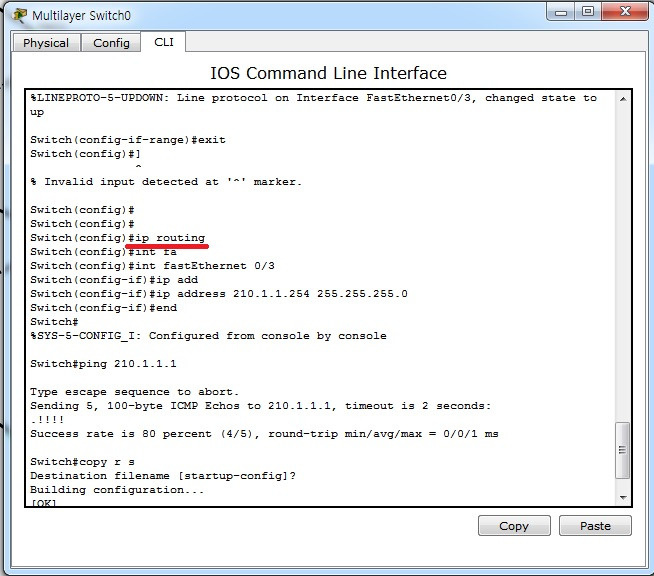Click the '%SYS-5-CONFIG_I' console message
The width and height of the screenshot is (654, 576).
208,336
